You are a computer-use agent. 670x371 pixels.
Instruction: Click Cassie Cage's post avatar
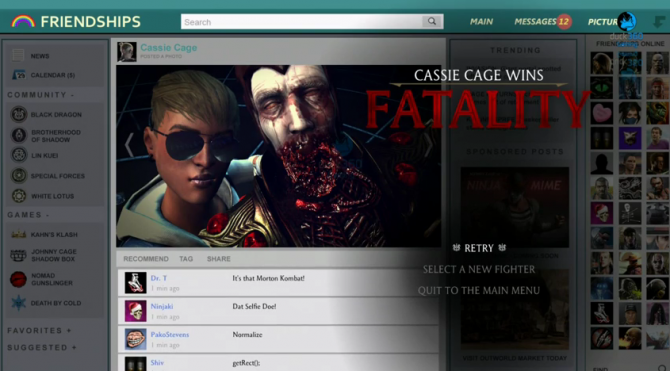(127, 52)
